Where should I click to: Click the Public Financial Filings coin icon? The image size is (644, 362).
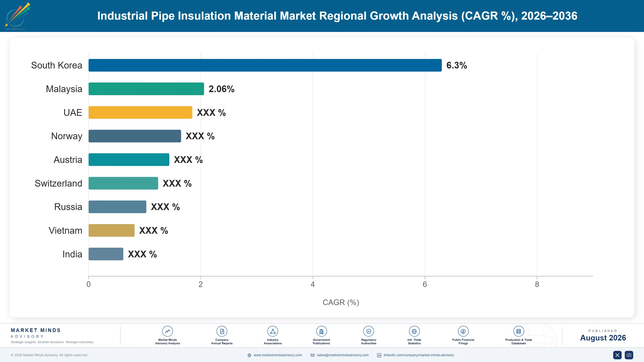[x=463, y=331]
